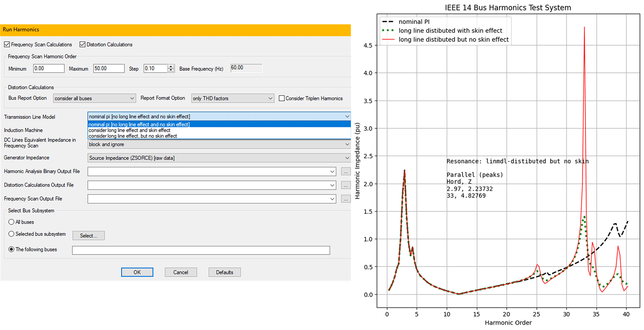Viewport: 644px width, 330px height.
Task: Open Frequency Scan Output File dropdown
Action: coord(332,199)
